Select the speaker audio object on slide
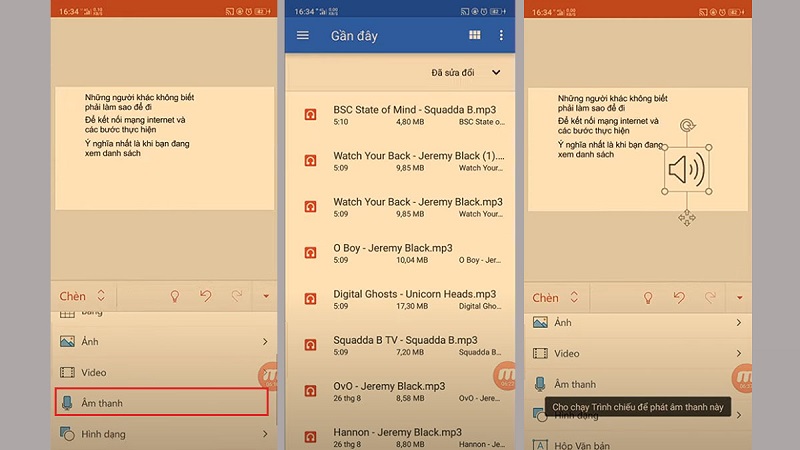This screenshot has width=800, height=450. click(x=686, y=169)
